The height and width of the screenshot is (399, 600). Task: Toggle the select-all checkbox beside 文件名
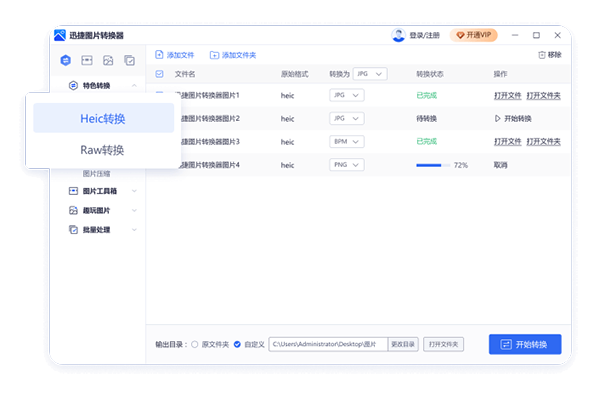[160, 74]
